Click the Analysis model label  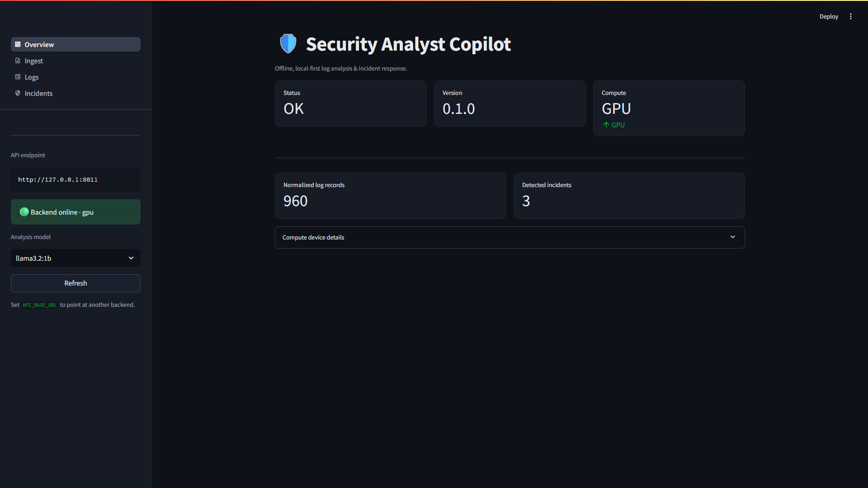tap(31, 237)
